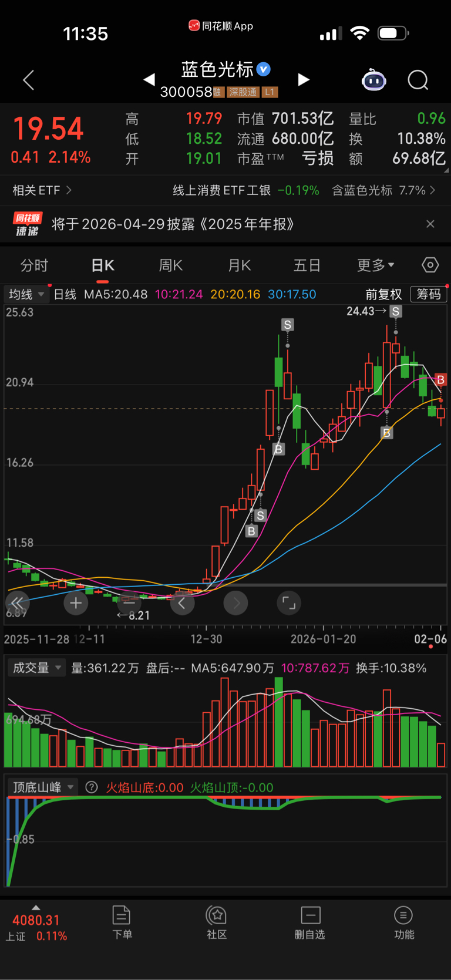Go back with the top-left arrow
Viewport: 451px width, 980px height.
(28, 80)
